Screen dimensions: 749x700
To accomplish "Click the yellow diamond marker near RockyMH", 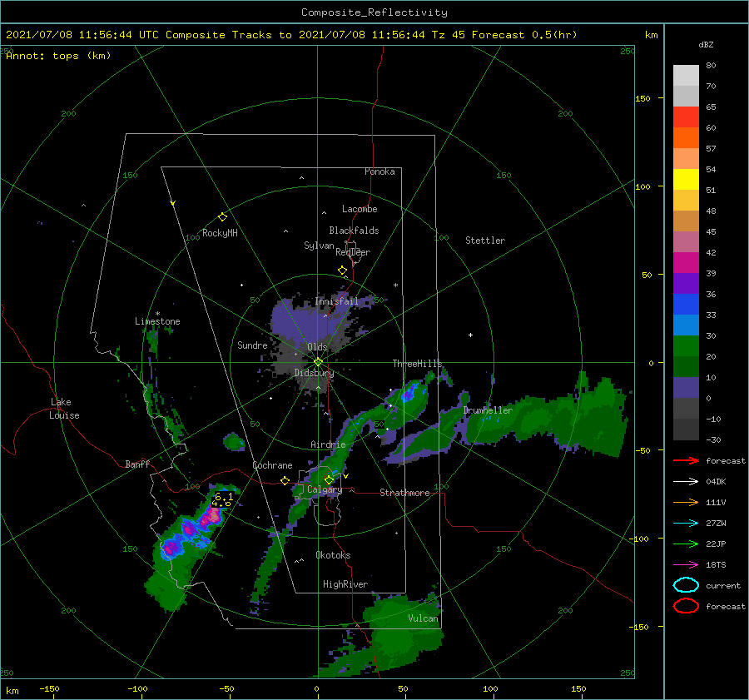I will point(222,217).
